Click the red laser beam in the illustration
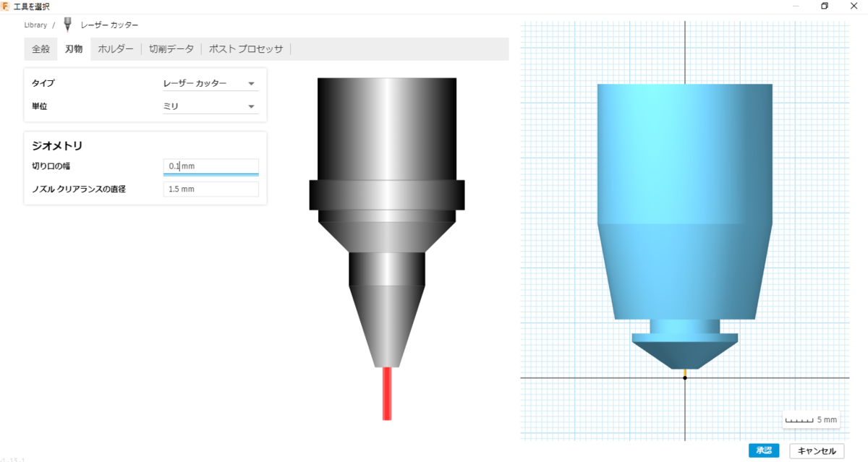 (387, 393)
